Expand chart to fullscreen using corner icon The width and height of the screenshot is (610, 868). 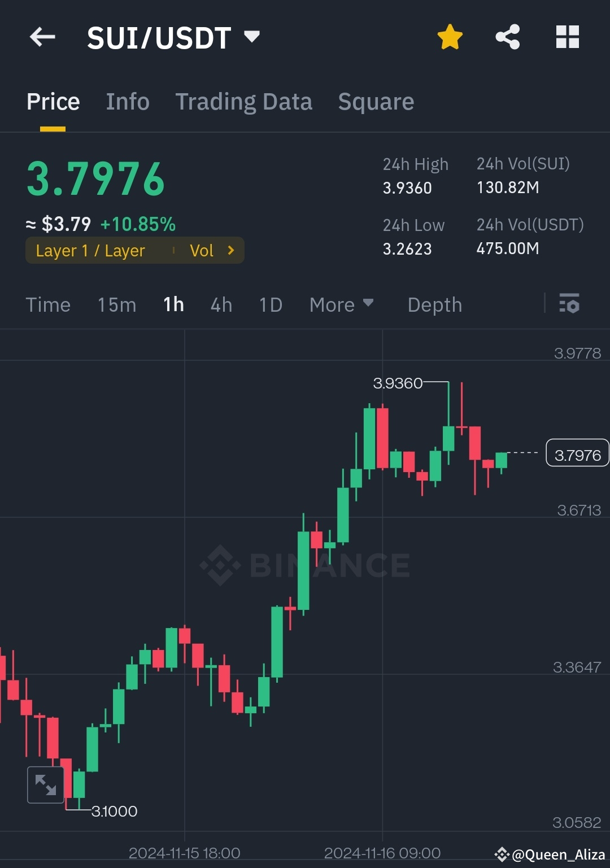pos(45,784)
